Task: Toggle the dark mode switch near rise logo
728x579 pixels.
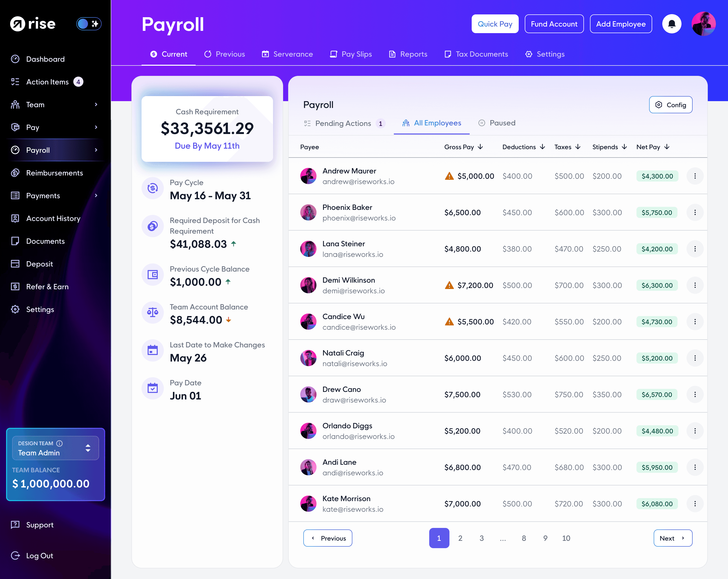Action: [89, 24]
